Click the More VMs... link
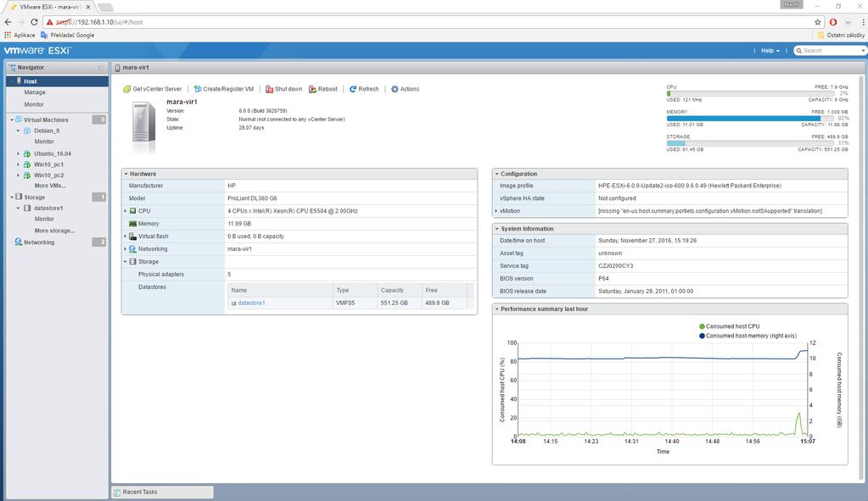 (50, 186)
